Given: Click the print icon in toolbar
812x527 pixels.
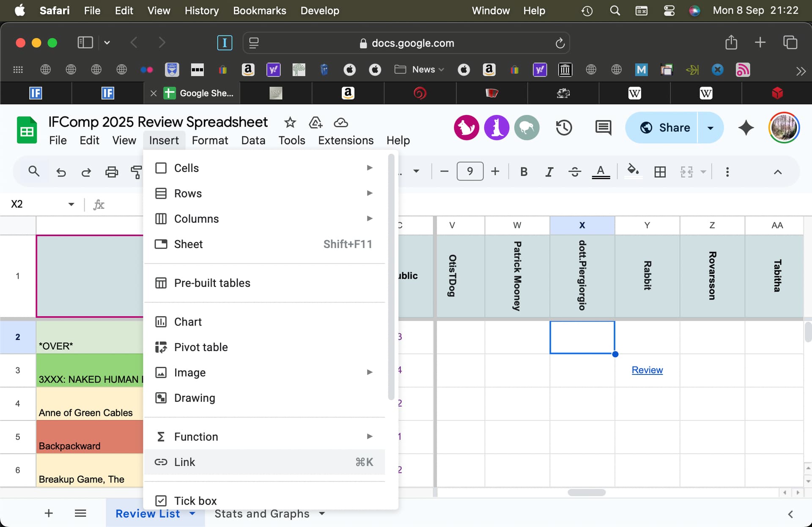Looking at the screenshot, I should pos(112,172).
